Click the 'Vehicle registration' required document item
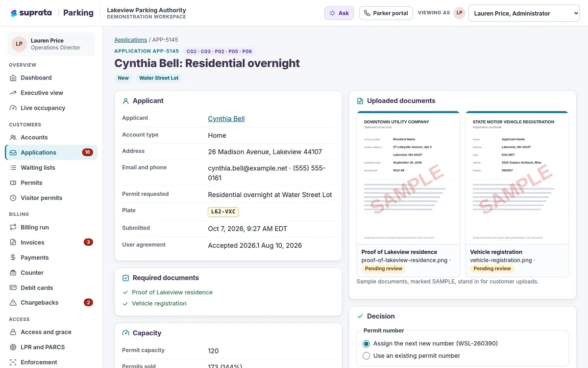 [159, 304]
